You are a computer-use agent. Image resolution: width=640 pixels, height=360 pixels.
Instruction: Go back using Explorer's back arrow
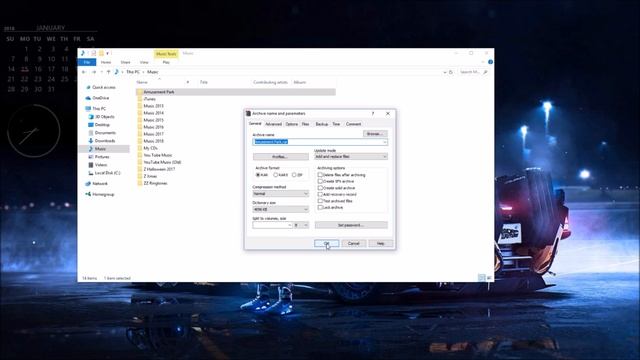pyautogui.click(x=84, y=72)
